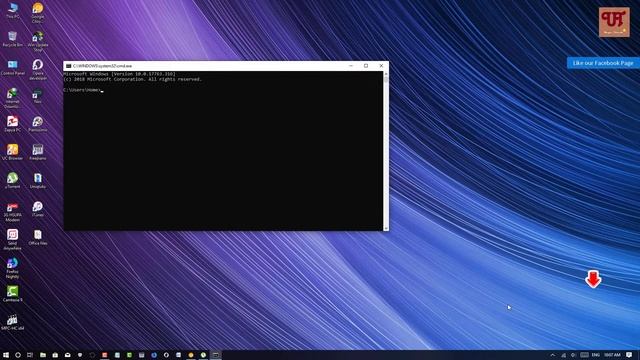Select the Zapya PC desktop icon
The height and width of the screenshot is (360, 640).
pyautogui.click(x=13, y=123)
